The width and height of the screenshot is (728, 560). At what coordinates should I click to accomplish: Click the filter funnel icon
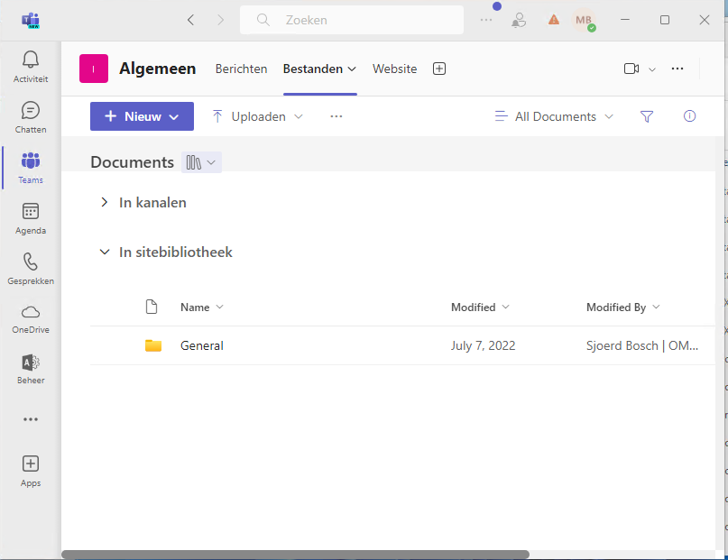click(x=646, y=116)
